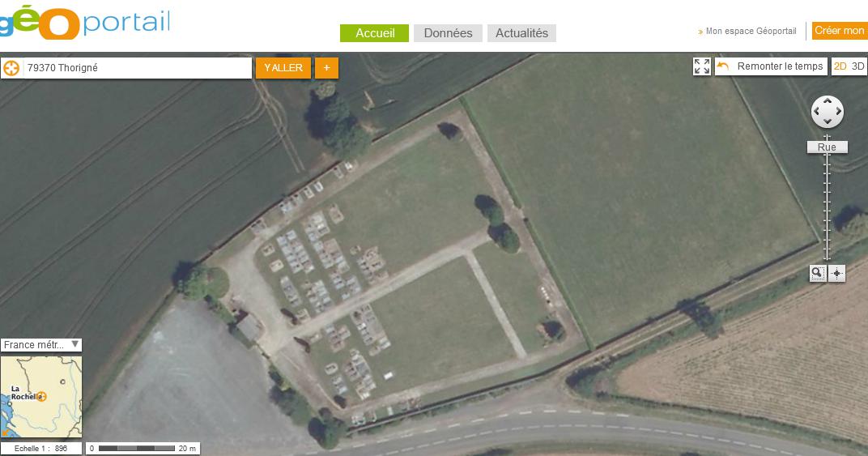Image resolution: width=868 pixels, height=456 pixels.
Task: Collapse minimap with orange corner arrow
Action: point(5,433)
